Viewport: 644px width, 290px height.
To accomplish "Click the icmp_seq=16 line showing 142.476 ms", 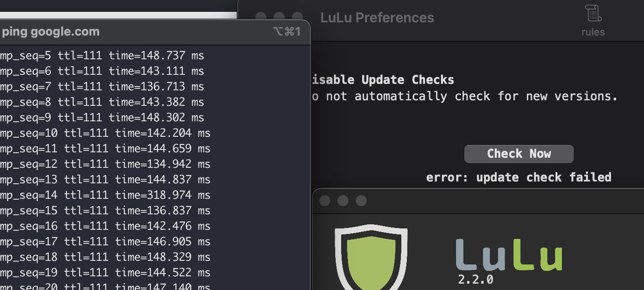I will click(x=105, y=226).
